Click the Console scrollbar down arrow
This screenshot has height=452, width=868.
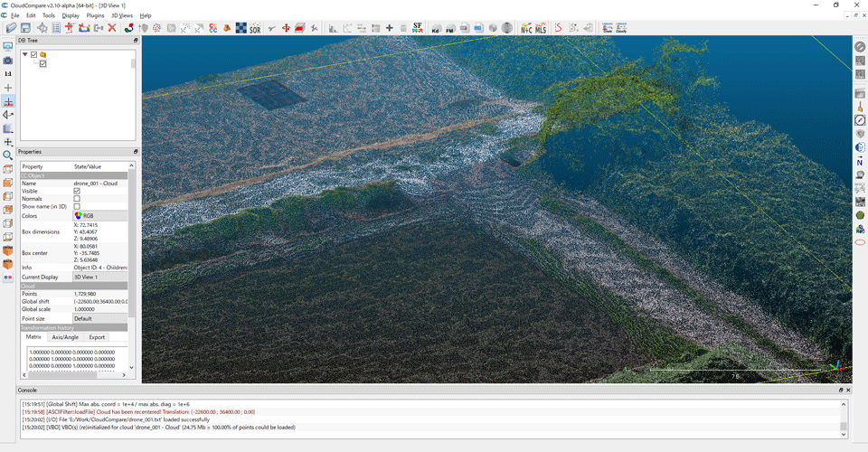click(844, 435)
